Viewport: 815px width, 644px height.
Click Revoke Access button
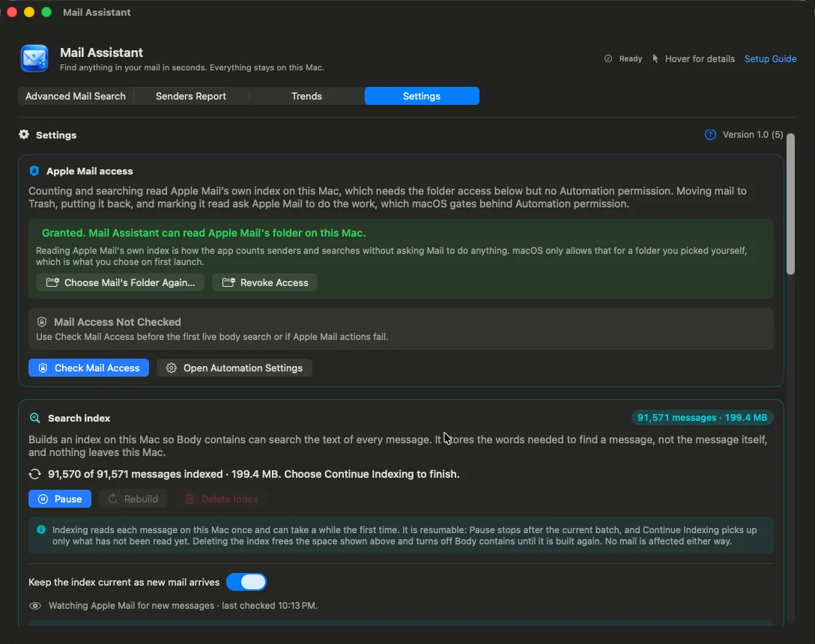click(x=265, y=283)
